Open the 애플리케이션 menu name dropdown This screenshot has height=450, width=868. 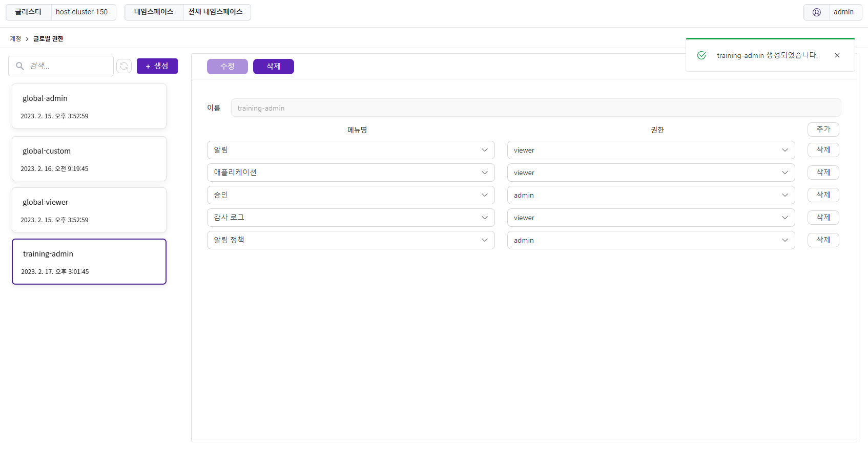point(351,173)
